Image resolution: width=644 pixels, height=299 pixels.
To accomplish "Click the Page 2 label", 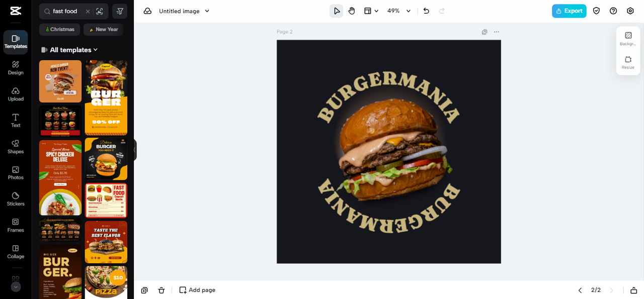I will (284, 32).
